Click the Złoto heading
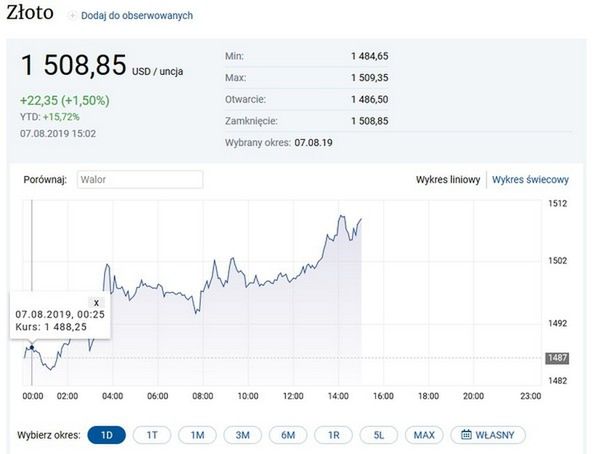Image resolution: width=600 pixels, height=454 pixels. (x=30, y=16)
